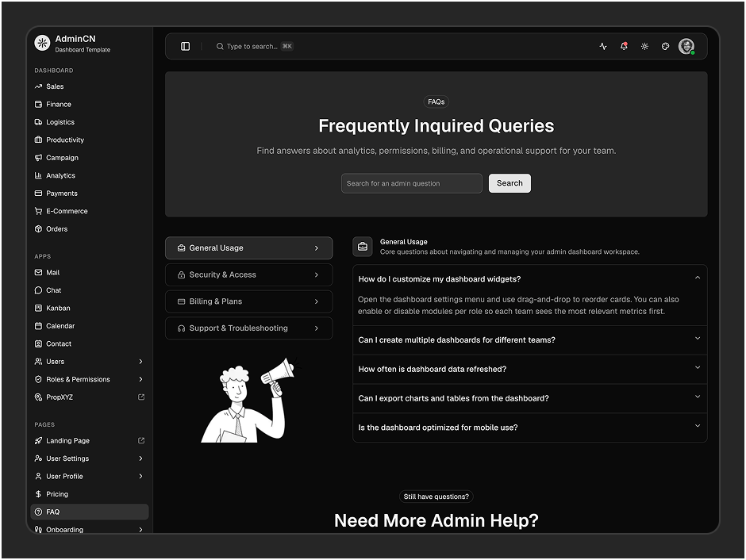The image size is (746, 560).
Task: Click the Sales trend icon
Action: coord(39,86)
